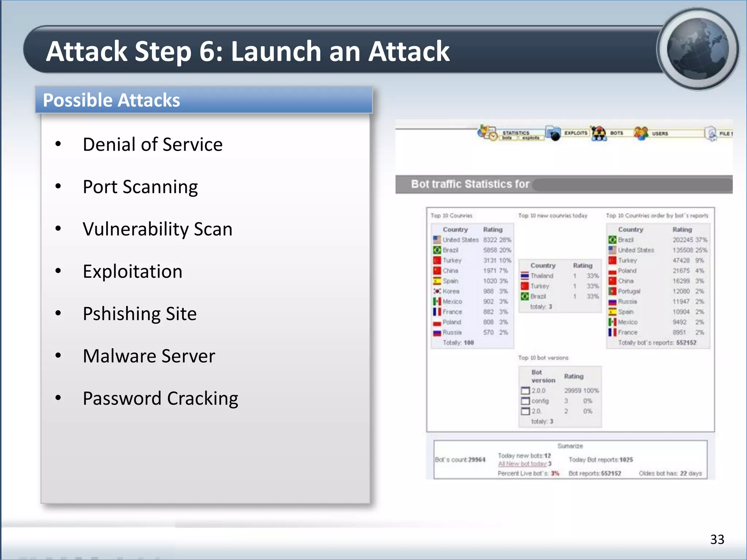This screenshot has width=747, height=560.
Task: Select the 'Vulnerability Scan' bullet
Action: [158, 229]
